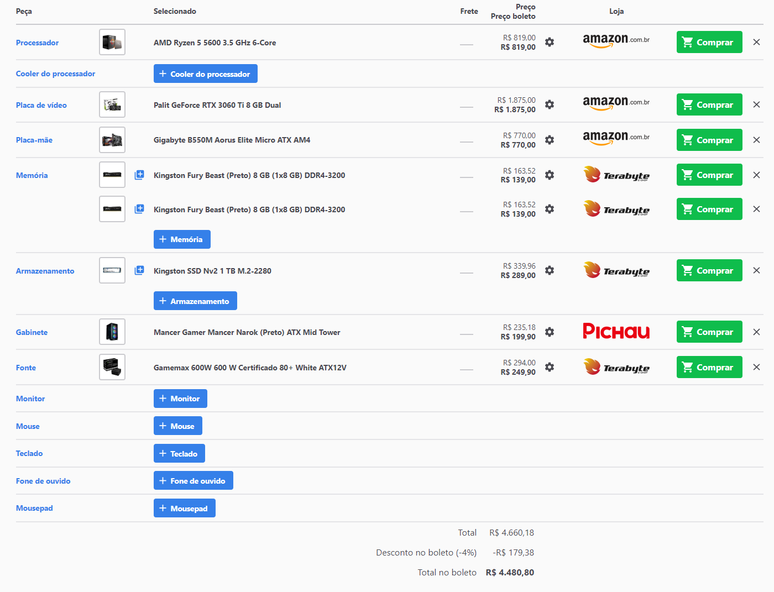This screenshot has height=592, width=774.
Task: Add a Cooler do processador
Action: click(x=205, y=74)
